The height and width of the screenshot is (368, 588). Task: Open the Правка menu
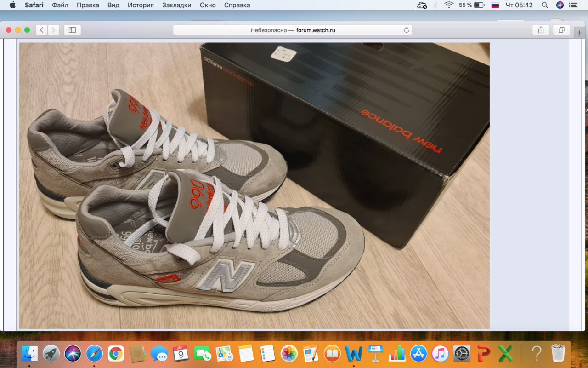88,5
